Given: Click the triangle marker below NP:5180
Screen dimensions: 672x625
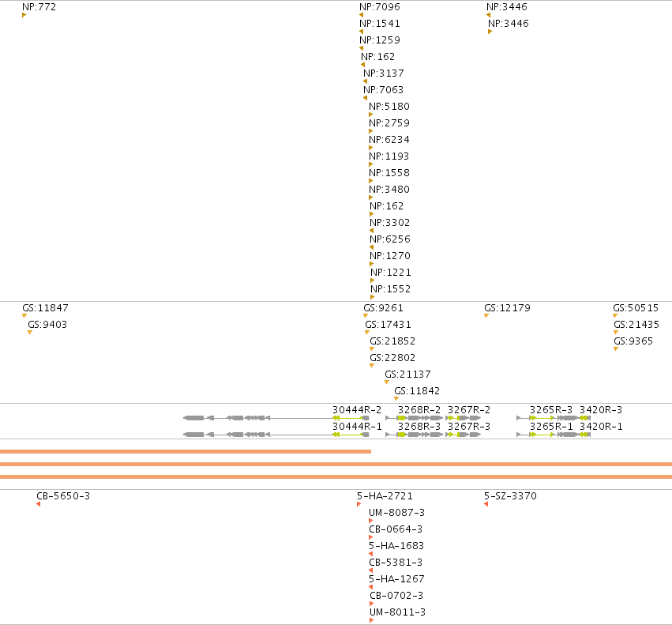Looking at the screenshot, I should coord(370,115).
